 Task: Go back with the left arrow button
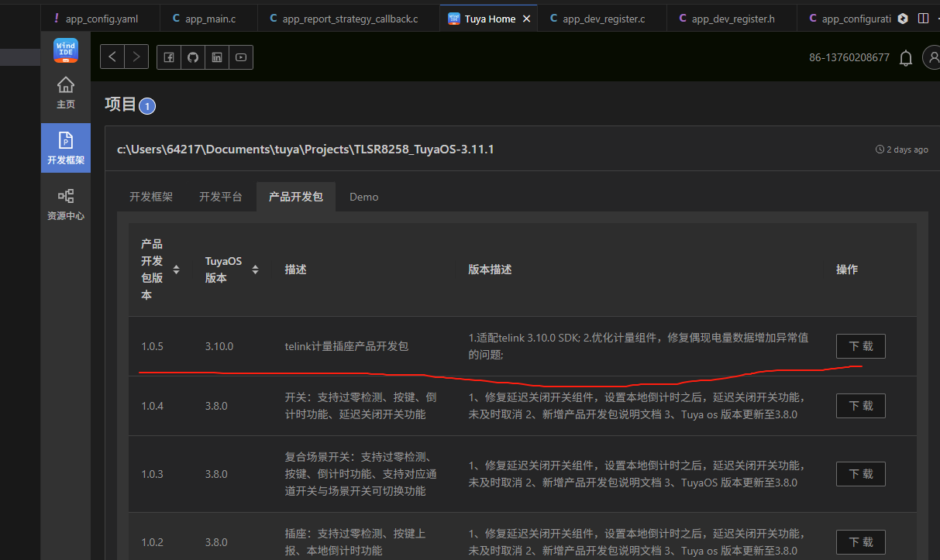point(112,57)
